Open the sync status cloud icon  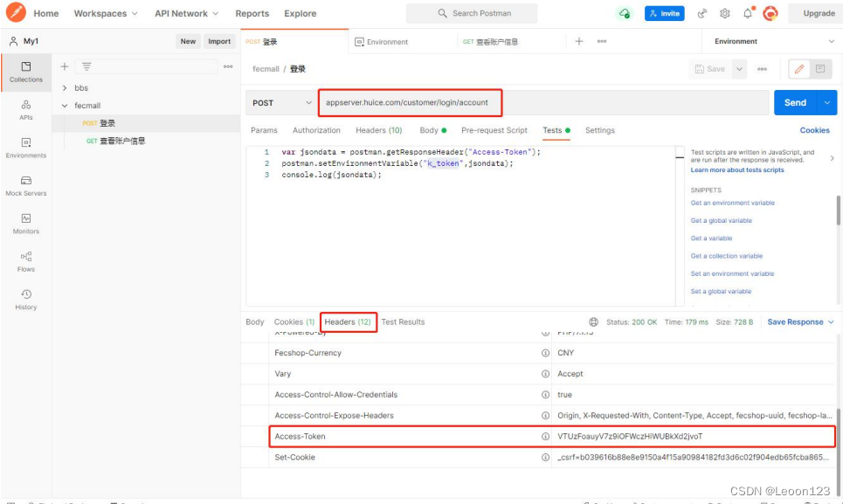(625, 13)
